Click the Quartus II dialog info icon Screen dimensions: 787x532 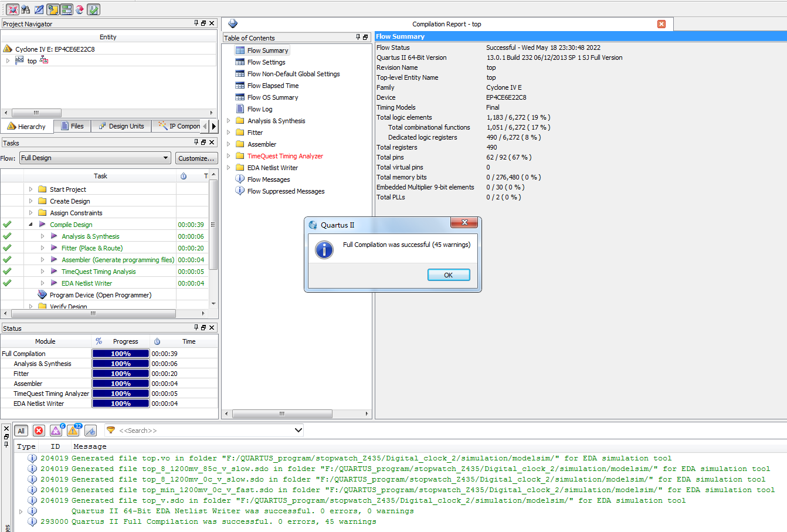coord(324,249)
